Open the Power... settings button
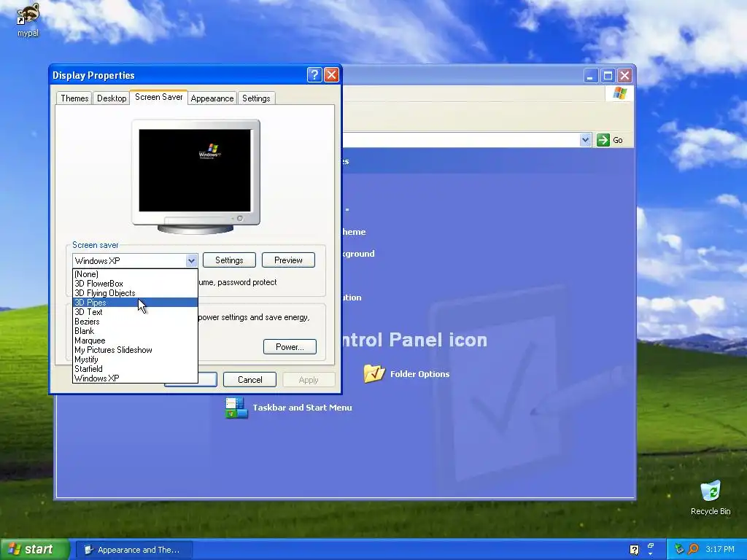Image resolution: width=747 pixels, height=560 pixels. (x=290, y=346)
